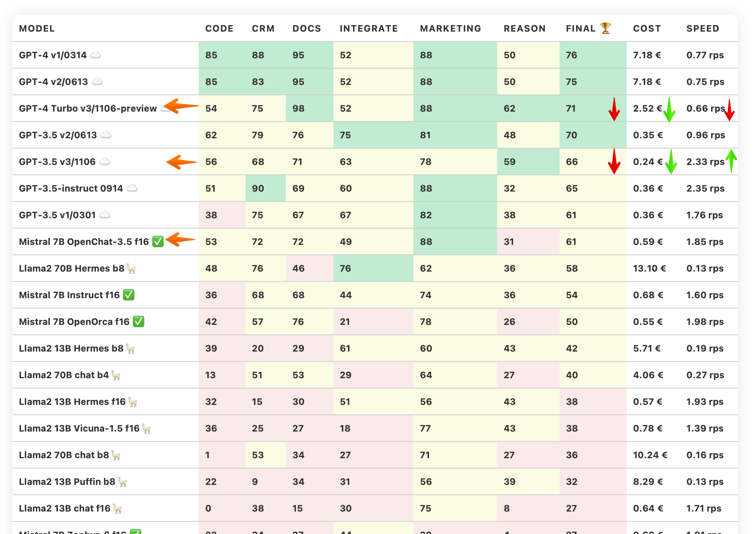
Task: Select the SPEED column header
Action: (703, 29)
